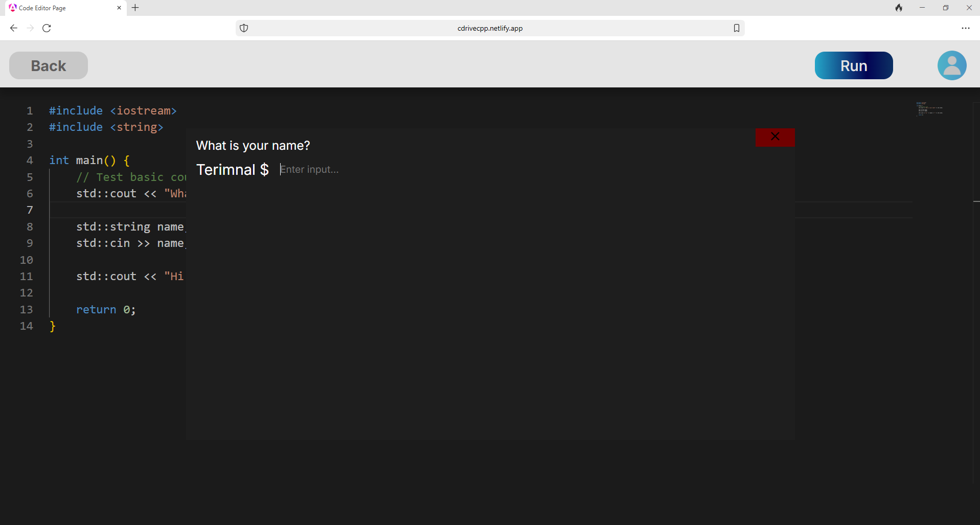
Task: Reload the page with refresh icon
Action: click(47, 28)
